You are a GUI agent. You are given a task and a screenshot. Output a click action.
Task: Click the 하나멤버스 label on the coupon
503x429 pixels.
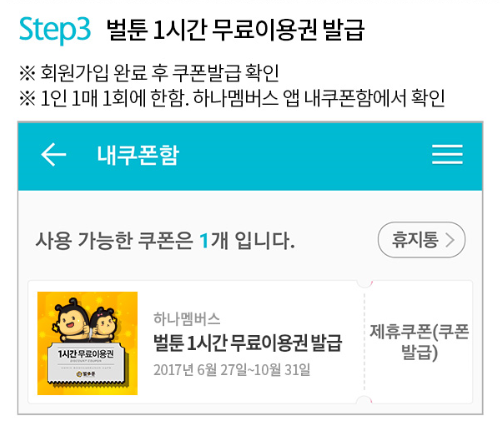tap(187, 319)
